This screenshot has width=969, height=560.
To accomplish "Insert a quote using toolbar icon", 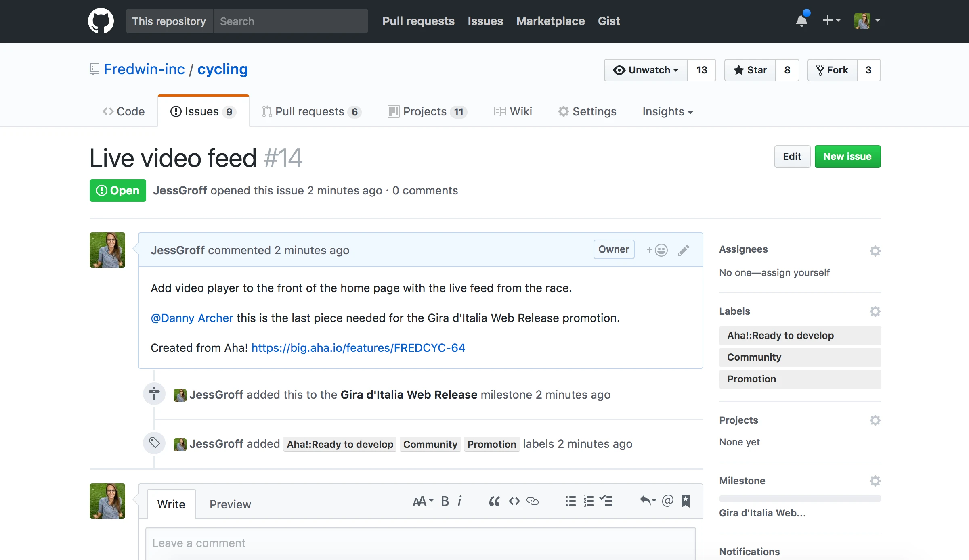I will [x=494, y=501].
